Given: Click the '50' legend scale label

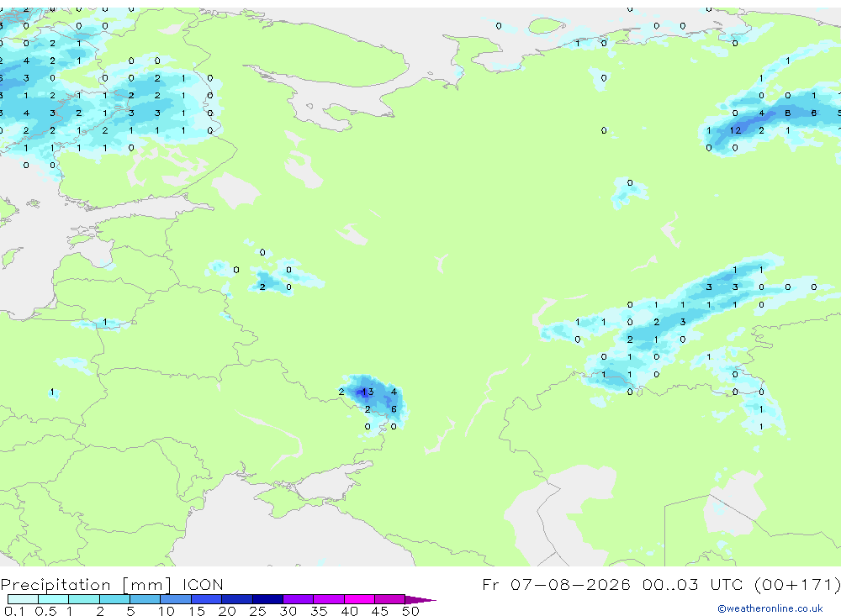Looking at the screenshot, I should click(x=411, y=611).
